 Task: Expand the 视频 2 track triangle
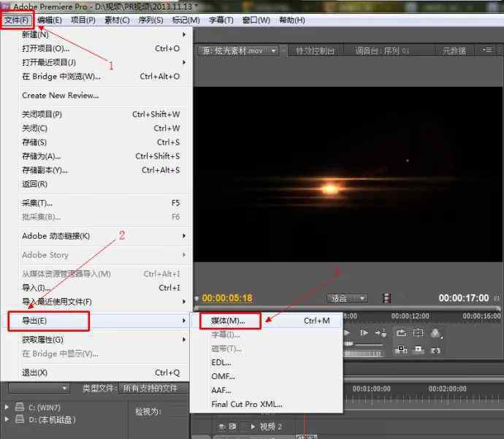pos(253,427)
